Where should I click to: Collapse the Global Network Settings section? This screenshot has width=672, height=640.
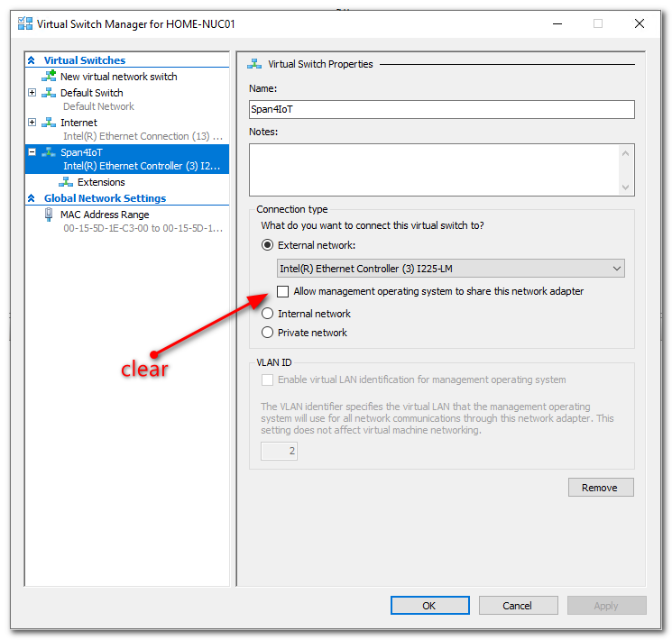pyautogui.click(x=32, y=198)
